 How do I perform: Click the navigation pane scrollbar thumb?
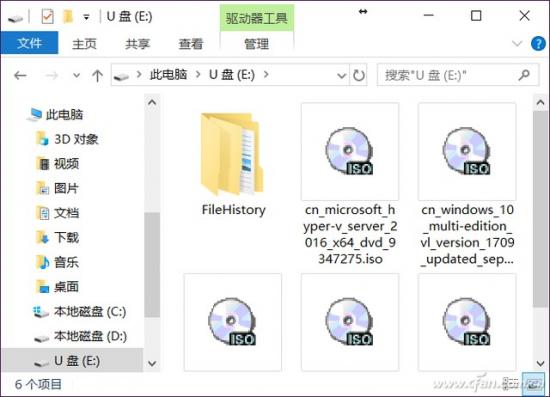(x=152, y=265)
